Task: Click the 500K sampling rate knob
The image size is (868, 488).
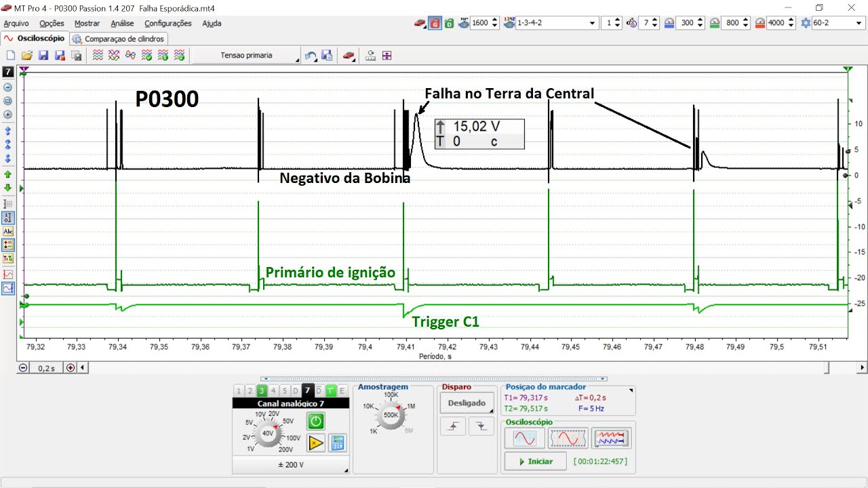Action: click(391, 415)
